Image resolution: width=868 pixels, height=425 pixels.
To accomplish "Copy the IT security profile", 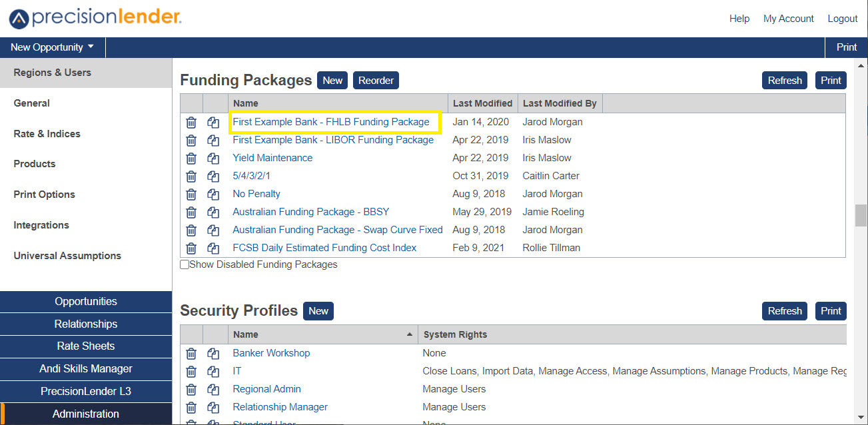I will [213, 371].
